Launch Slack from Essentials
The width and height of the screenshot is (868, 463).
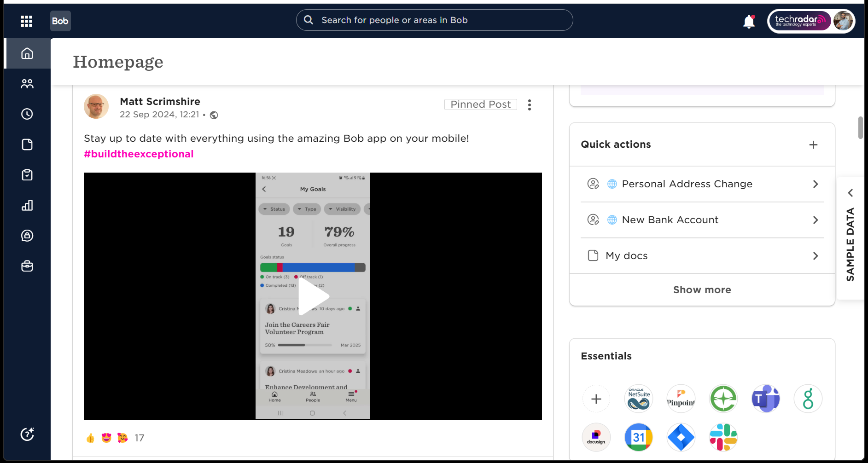click(x=723, y=437)
